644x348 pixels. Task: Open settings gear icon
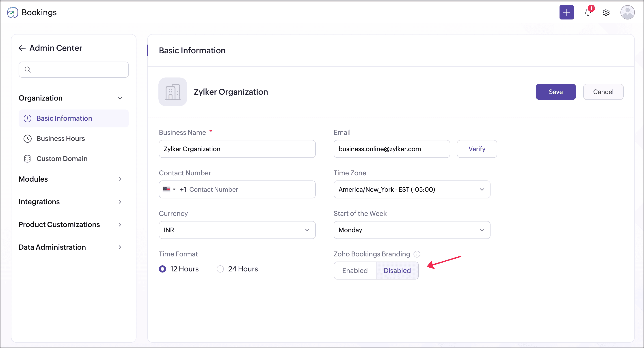coord(606,12)
